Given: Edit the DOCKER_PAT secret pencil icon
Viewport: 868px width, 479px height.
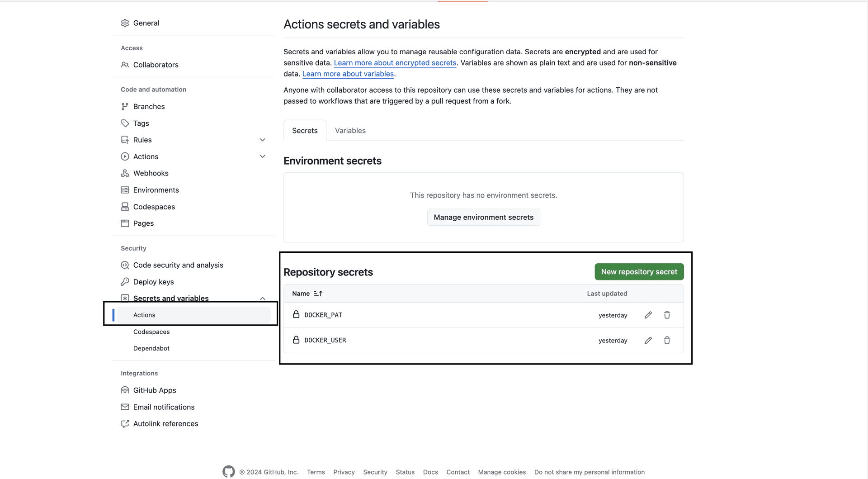Looking at the screenshot, I should pyautogui.click(x=648, y=315).
